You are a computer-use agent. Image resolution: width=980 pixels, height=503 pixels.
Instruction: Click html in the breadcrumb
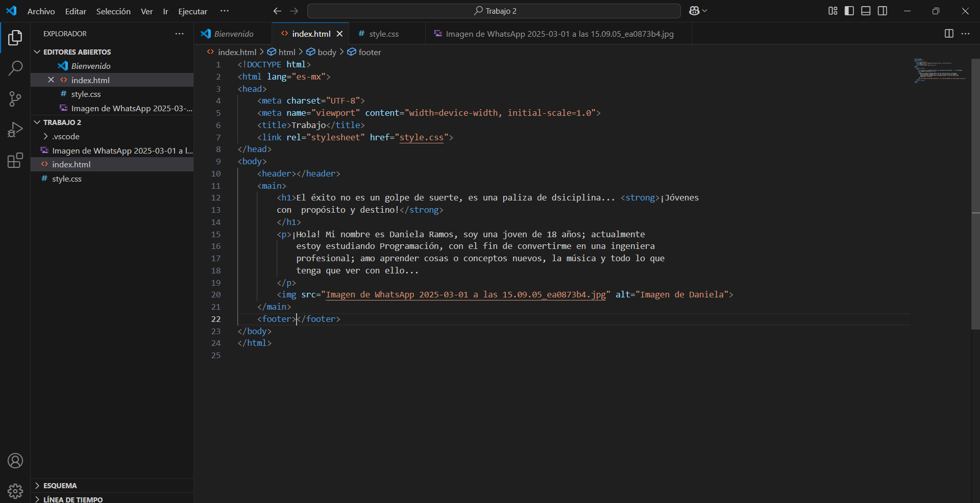(x=287, y=52)
